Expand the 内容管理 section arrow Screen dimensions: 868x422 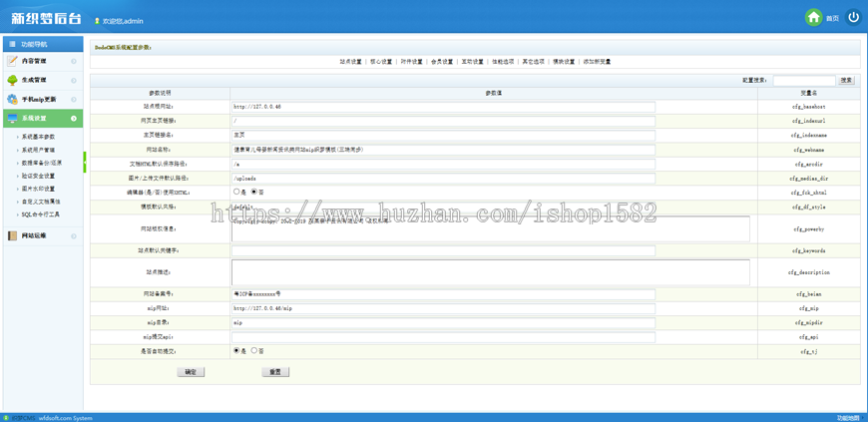coord(74,61)
